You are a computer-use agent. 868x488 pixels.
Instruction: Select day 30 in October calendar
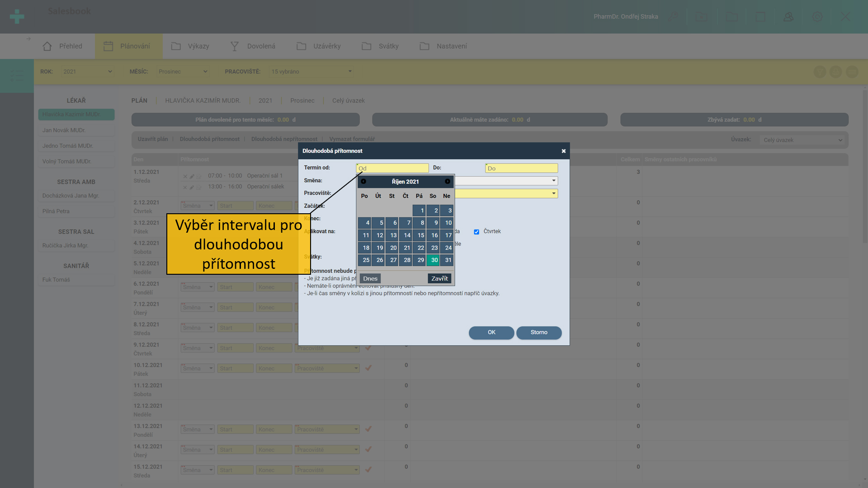coord(434,260)
